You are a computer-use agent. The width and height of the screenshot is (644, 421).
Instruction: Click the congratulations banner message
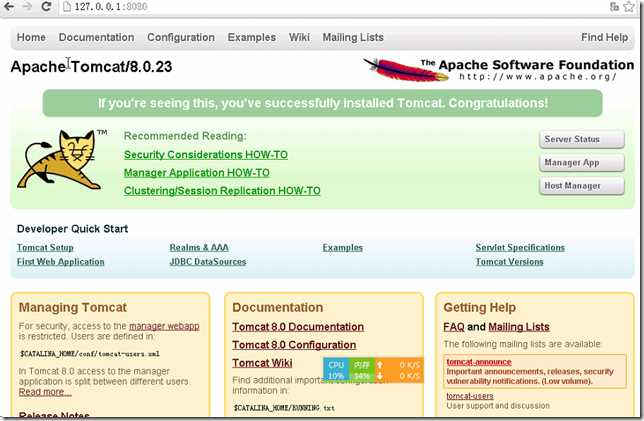point(323,103)
